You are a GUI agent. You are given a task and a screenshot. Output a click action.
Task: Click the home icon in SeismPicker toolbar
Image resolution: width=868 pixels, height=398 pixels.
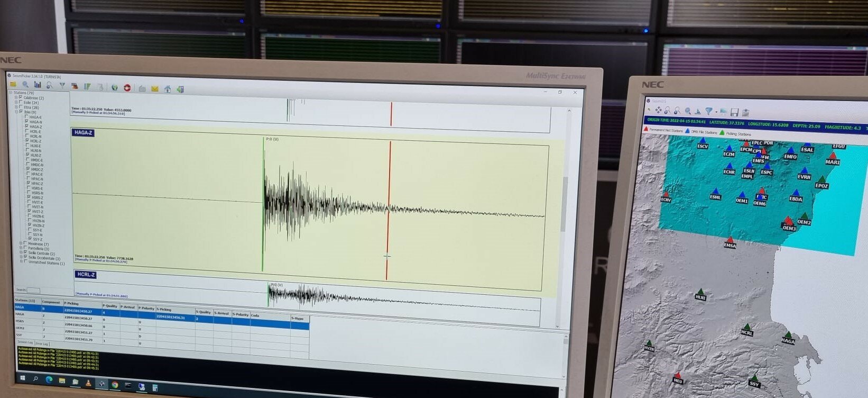167,89
